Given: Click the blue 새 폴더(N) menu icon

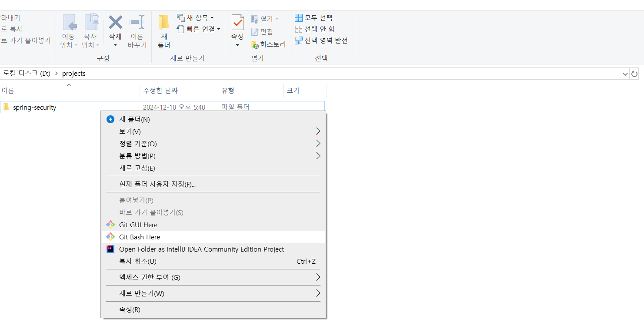Looking at the screenshot, I should [110, 119].
